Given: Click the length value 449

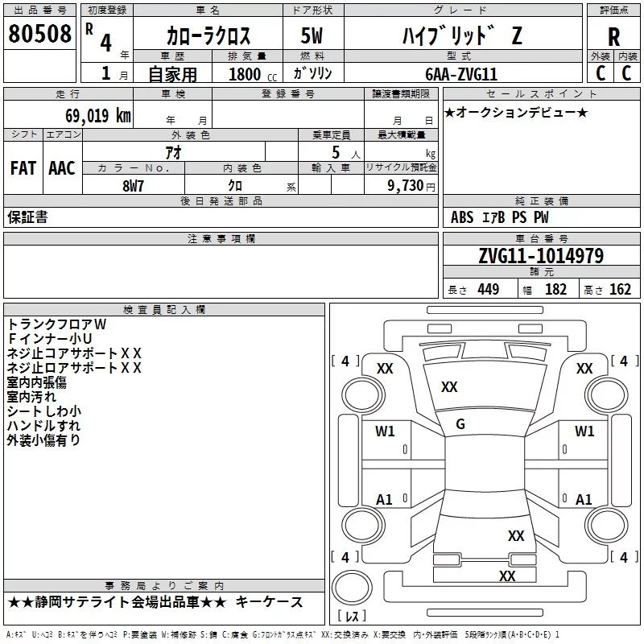Looking at the screenshot, I should [489, 290].
